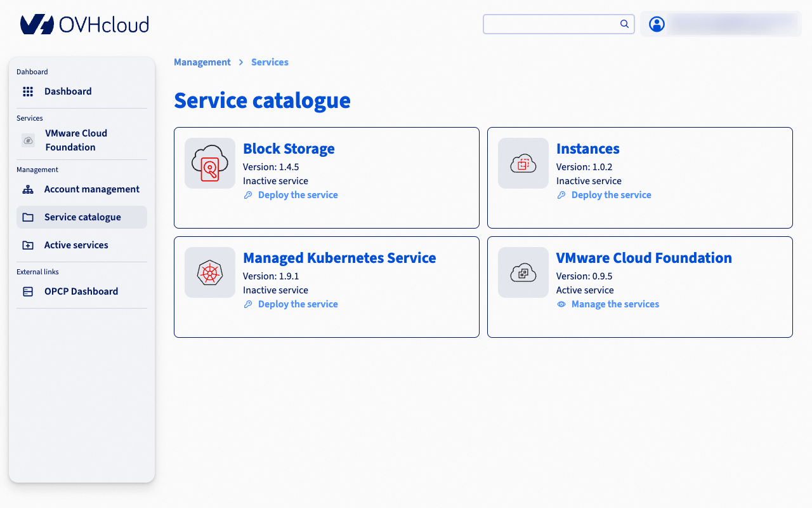The image size is (812, 508).
Task: Click the eye icon next to Manage the services
Action: pyautogui.click(x=561, y=304)
